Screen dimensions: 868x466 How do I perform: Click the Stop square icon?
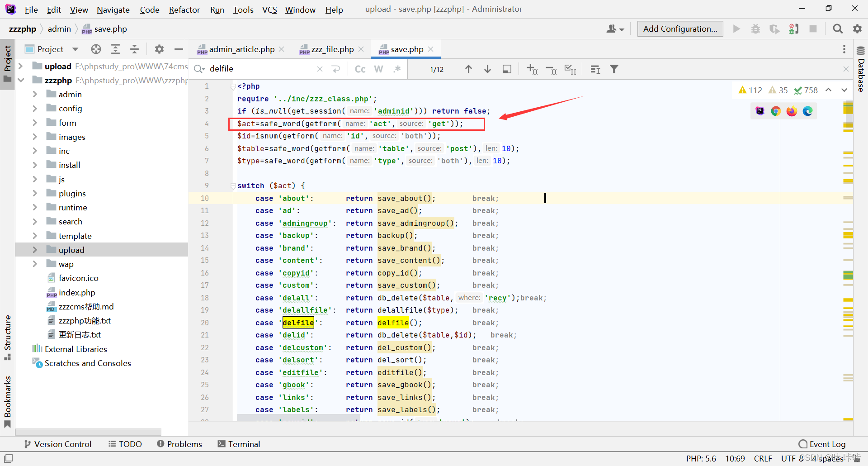(813, 29)
